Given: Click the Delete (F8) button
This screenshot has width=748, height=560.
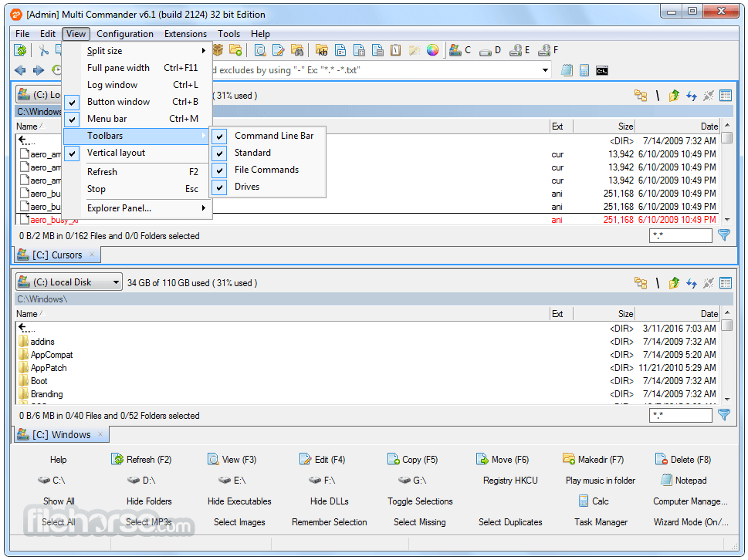Looking at the screenshot, I should pyautogui.click(x=683, y=460).
